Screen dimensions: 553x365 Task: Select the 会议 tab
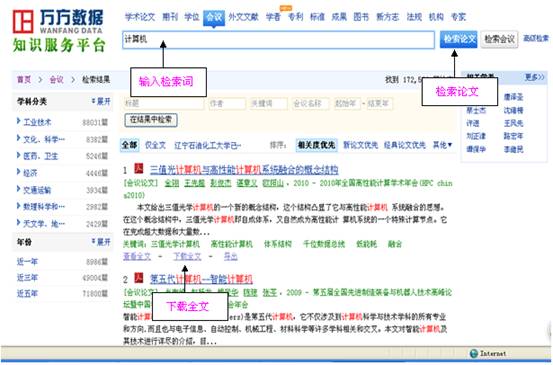click(214, 17)
